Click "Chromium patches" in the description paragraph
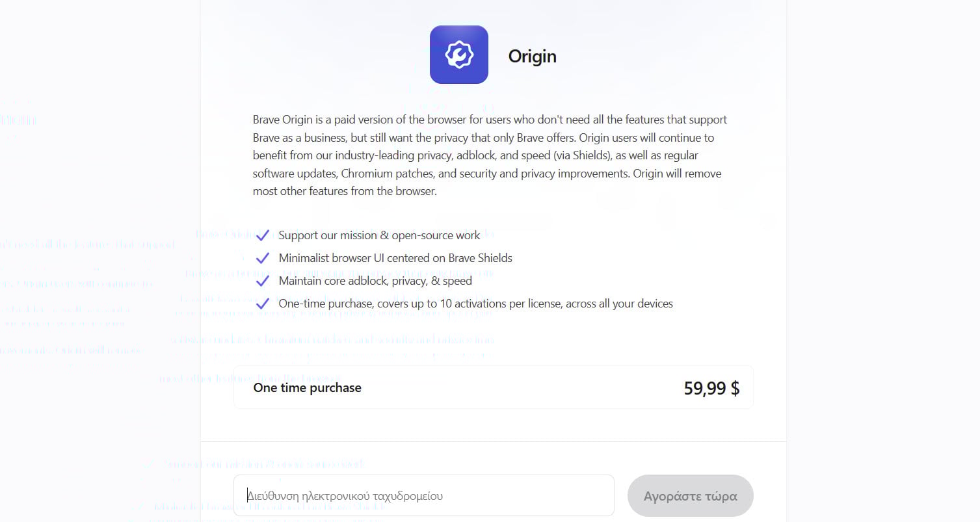Viewport: 980px width, 522px height. point(381,174)
